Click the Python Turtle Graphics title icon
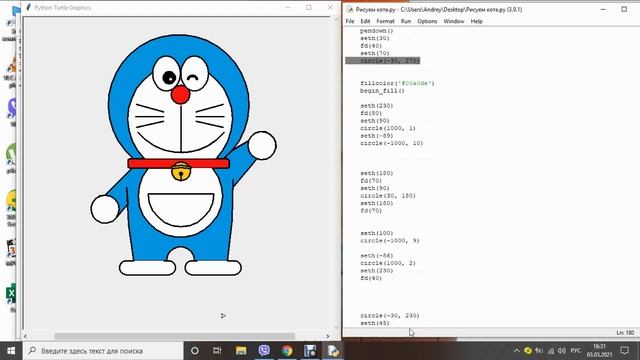640x360 pixels. point(28,7)
